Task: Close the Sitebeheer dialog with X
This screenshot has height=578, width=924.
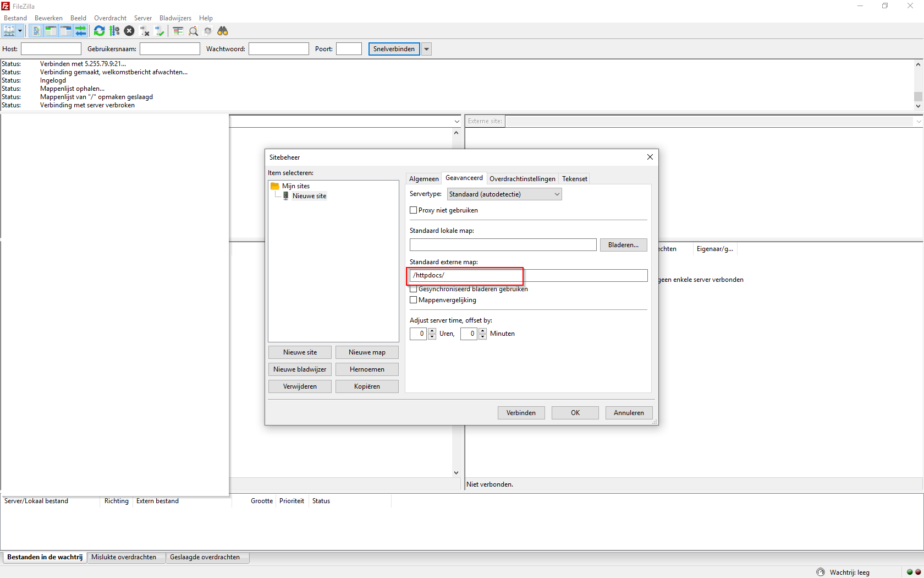Action: (650, 157)
